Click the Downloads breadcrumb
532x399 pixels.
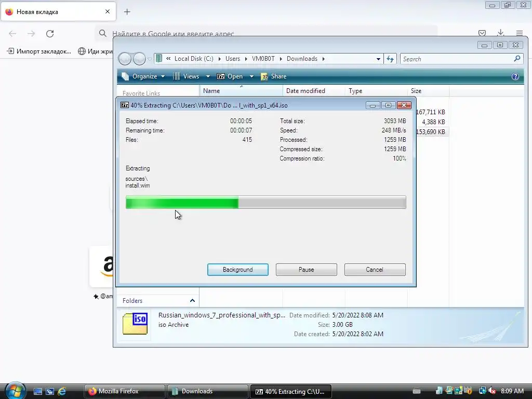tap(302, 59)
